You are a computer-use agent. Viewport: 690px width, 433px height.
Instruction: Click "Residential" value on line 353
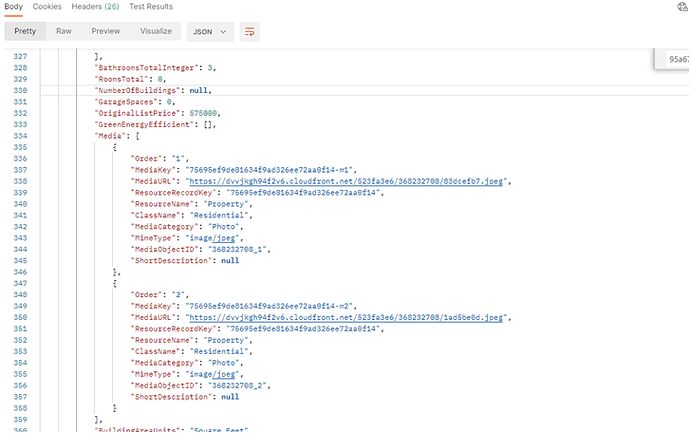[219, 352]
